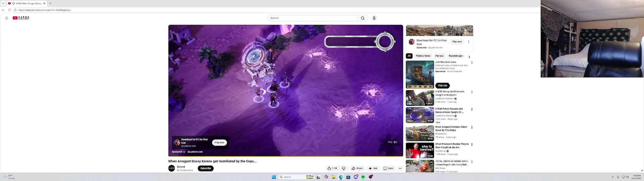The width and height of the screenshot is (644, 181).
Task: Close the YouTube browser tab
Action: 44,3
